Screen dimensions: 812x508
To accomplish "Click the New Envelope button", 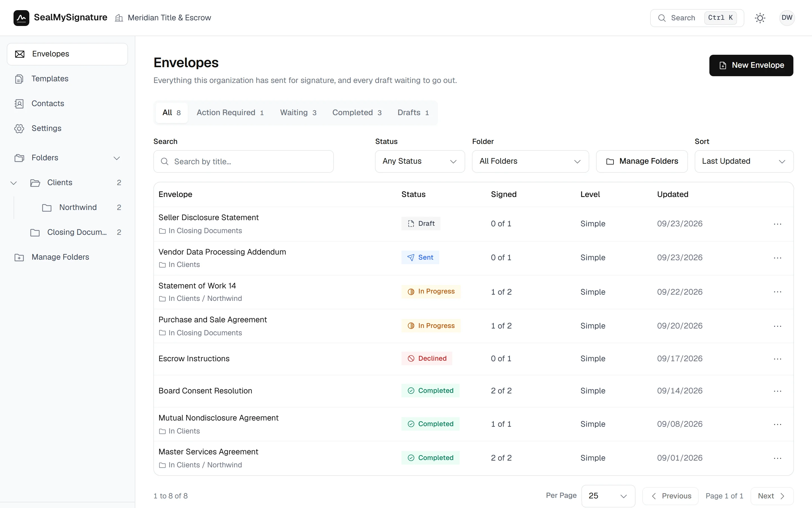I will (751, 65).
